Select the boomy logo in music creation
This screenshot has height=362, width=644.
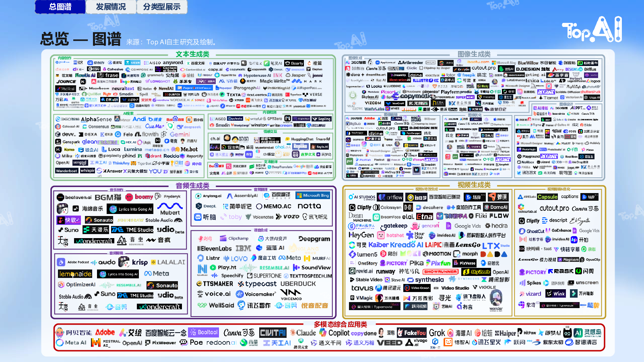click(139, 197)
